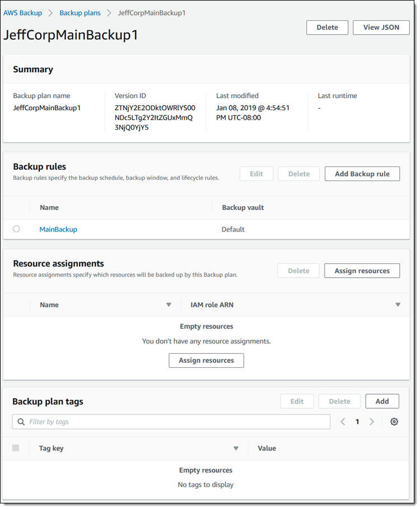Select the MainBackup rule radio button

(x=16, y=229)
